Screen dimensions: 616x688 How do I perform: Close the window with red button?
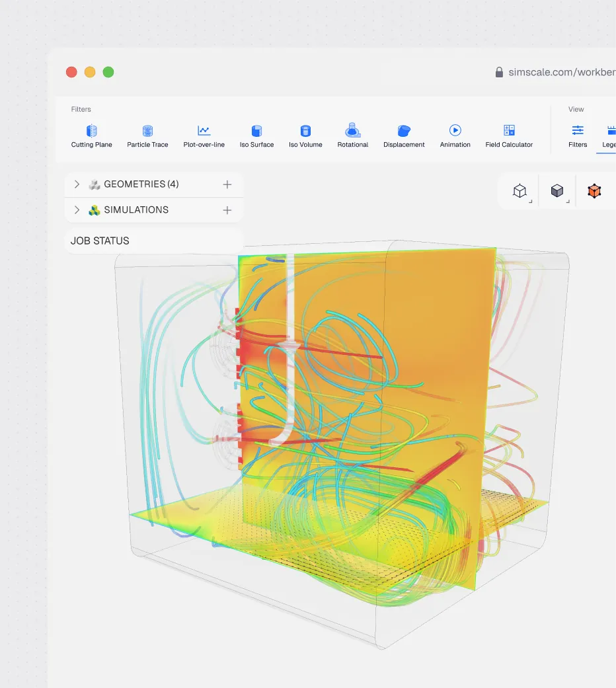[x=71, y=72]
